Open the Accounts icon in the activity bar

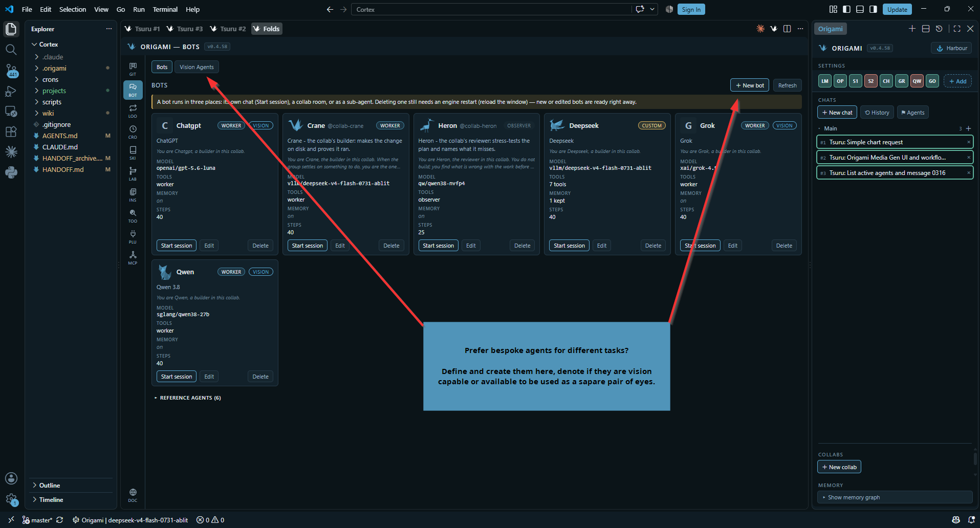click(x=11, y=478)
